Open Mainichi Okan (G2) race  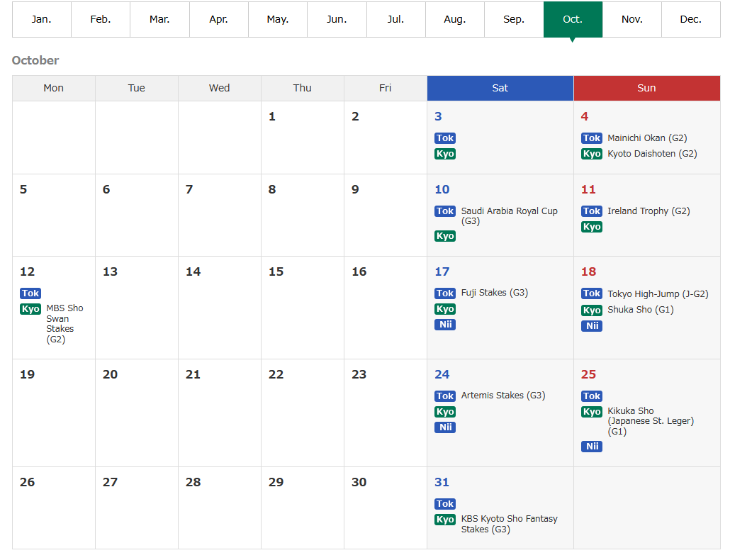647,138
